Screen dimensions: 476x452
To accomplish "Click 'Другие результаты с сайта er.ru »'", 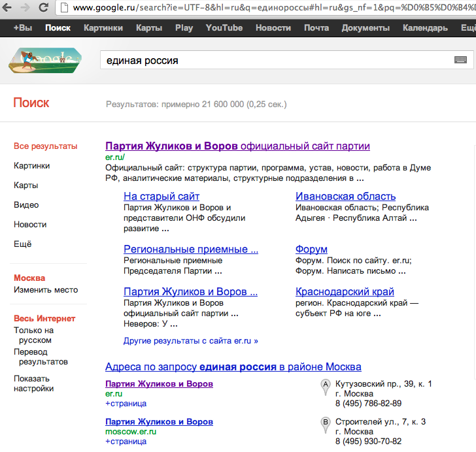I will pos(191,341).
